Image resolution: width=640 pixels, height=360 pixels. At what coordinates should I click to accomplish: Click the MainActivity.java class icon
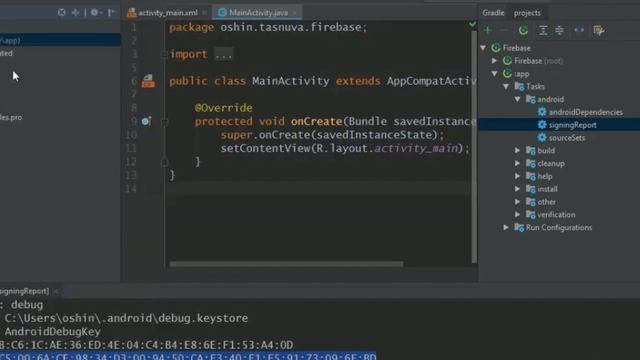222,13
